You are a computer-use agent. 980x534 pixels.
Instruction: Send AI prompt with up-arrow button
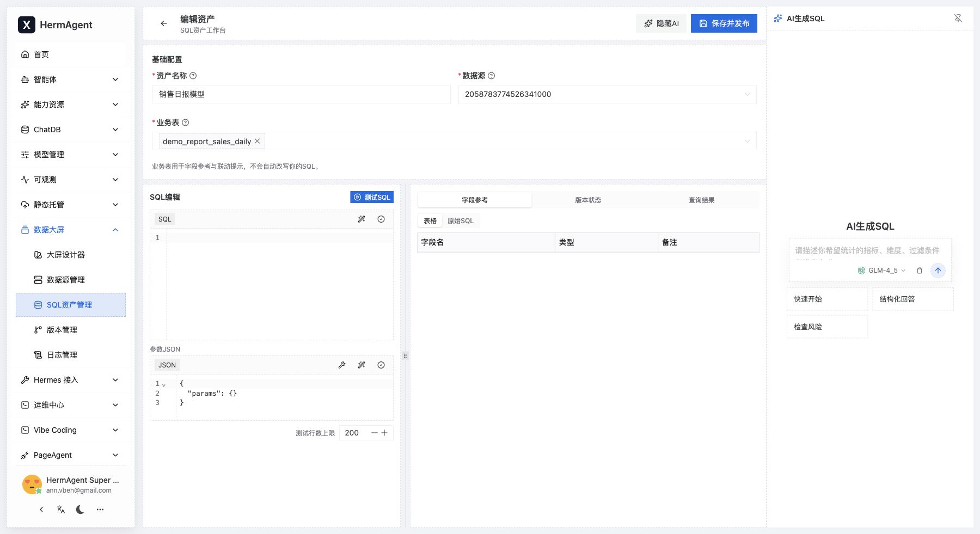(x=938, y=271)
